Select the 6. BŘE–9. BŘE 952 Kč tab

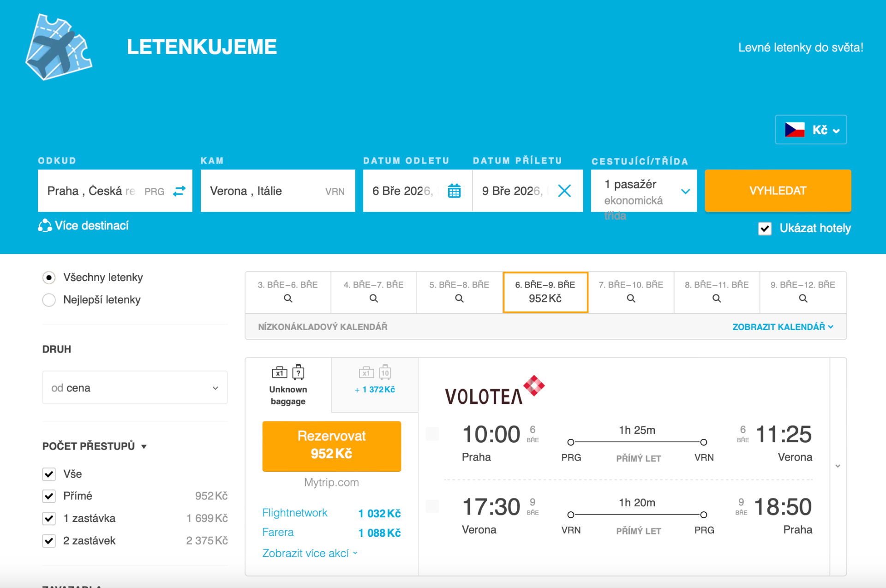(545, 292)
